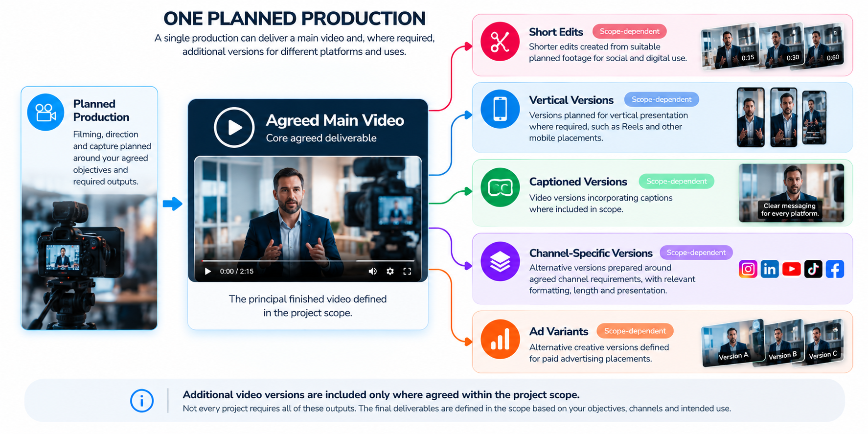Viewport: 868px width, 434px height.
Task: Click the 'ONE PLANNED PRODUCTION' heading
Action: pos(295,19)
